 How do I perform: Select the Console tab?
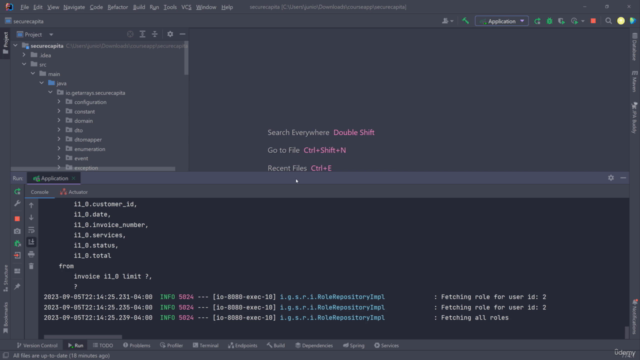click(x=40, y=192)
